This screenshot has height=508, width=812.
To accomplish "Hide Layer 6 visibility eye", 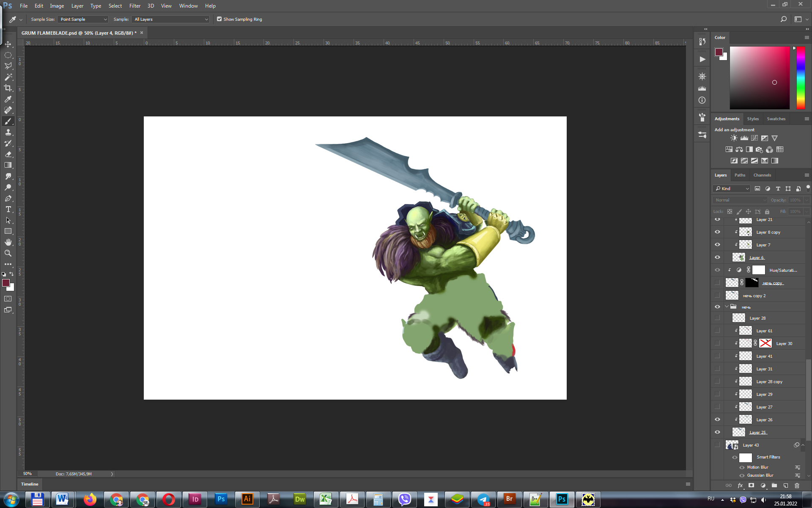I will point(717,257).
